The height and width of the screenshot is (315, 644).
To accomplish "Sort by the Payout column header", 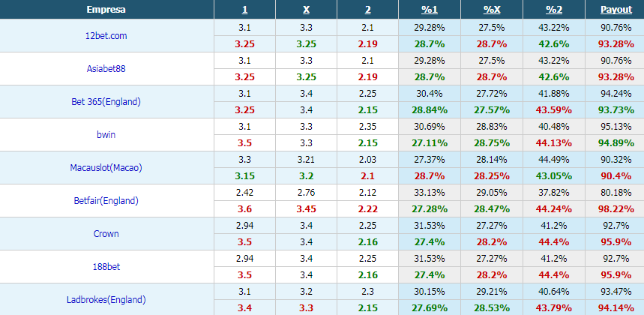I will coord(616,10).
